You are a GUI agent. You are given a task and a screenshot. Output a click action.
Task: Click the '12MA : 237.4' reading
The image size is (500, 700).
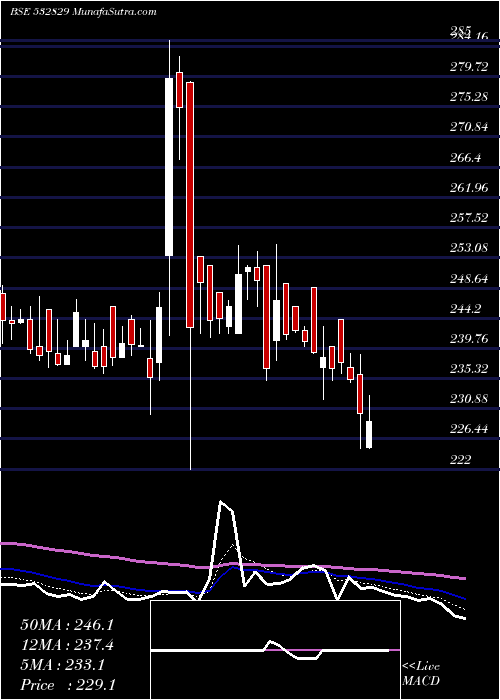point(67,645)
